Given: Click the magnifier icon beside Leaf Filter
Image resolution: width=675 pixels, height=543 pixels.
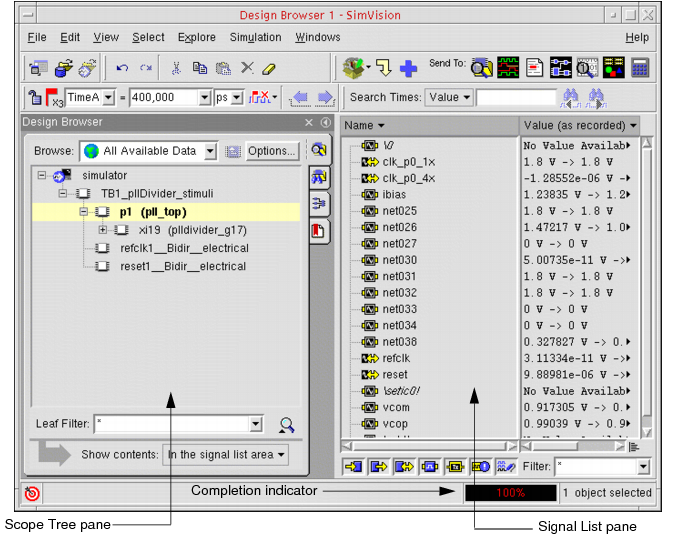Looking at the screenshot, I should (287, 425).
